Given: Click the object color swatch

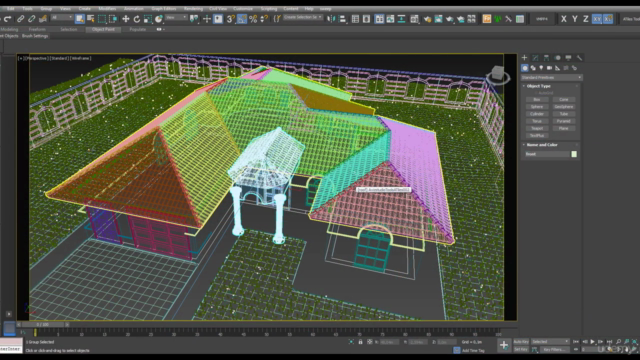Looking at the screenshot, I should (x=574, y=154).
